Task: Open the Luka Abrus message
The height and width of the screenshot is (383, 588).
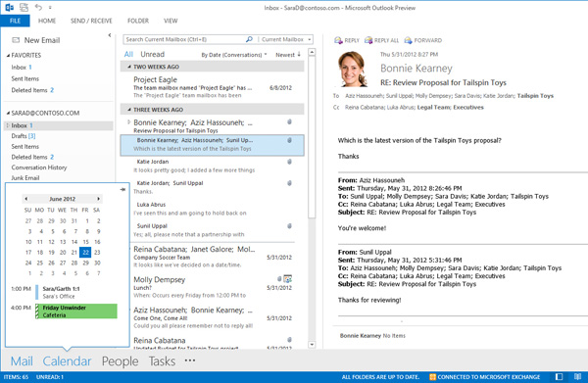Action: coord(213,209)
